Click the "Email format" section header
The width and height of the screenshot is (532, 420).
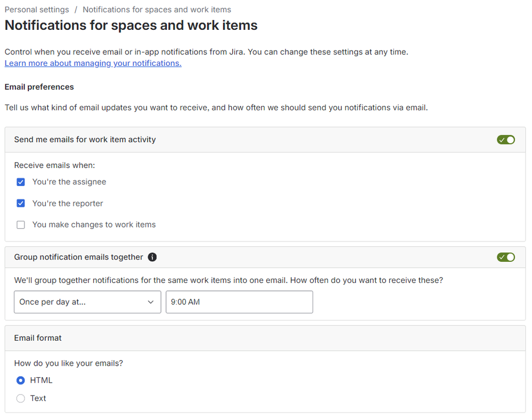click(38, 338)
